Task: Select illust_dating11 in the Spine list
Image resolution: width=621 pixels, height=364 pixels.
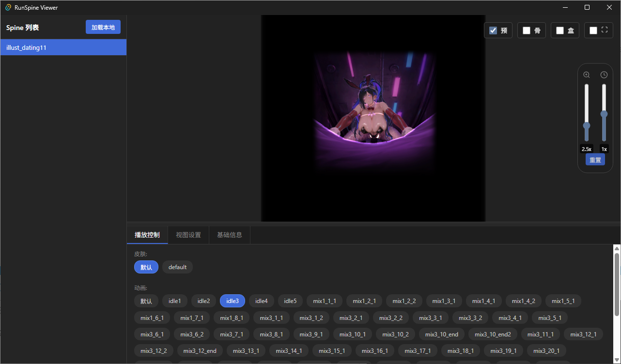Action: pos(63,47)
